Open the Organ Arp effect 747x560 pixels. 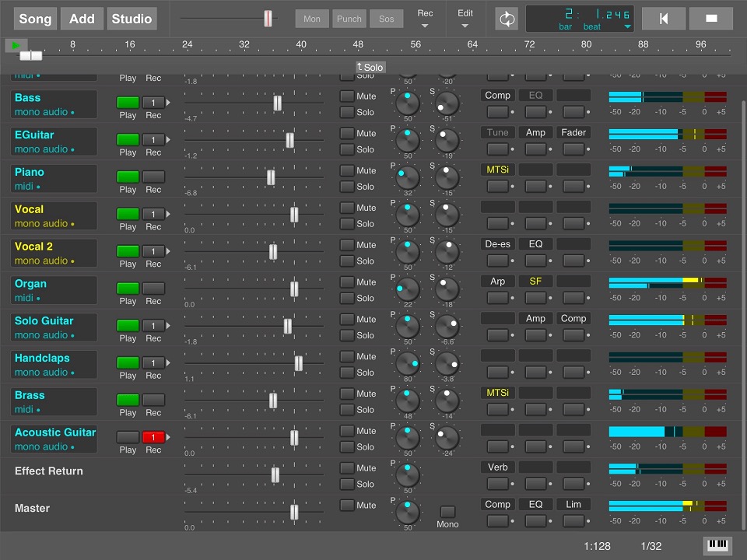pyautogui.click(x=497, y=281)
